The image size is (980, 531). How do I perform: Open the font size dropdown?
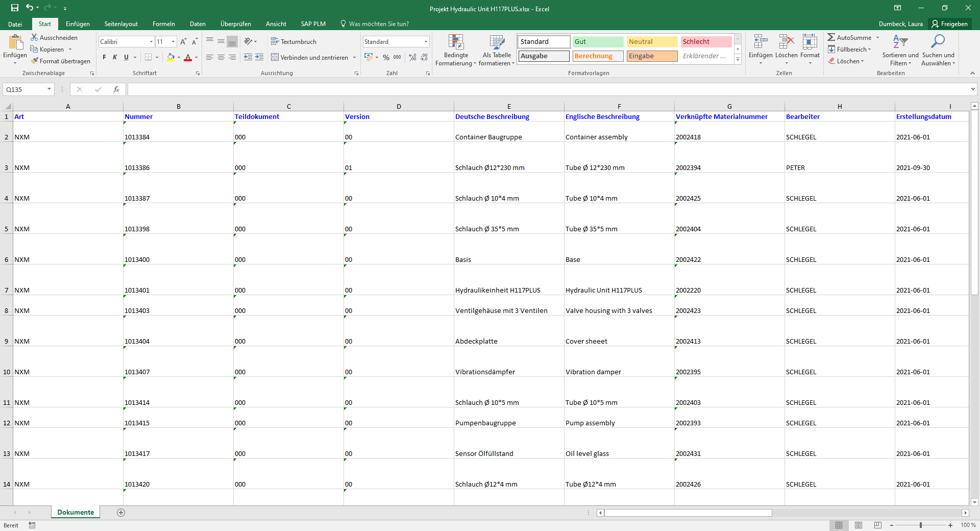(x=174, y=42)
